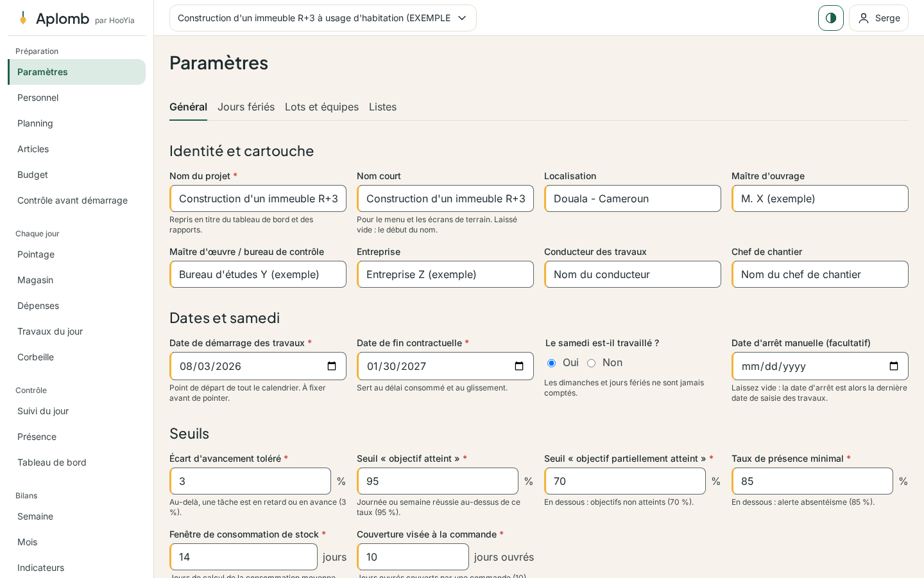Image resolution: width=924 pixels, height=578 pixels.
Task: Switch to the Lots et équipes tab
Action: [321, 107]
